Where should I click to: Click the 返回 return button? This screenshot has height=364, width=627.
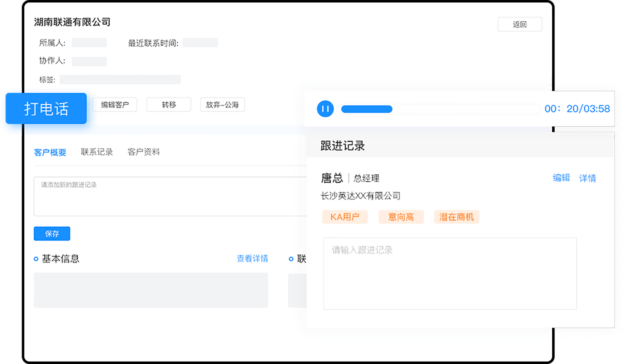[x=520, y=24]
